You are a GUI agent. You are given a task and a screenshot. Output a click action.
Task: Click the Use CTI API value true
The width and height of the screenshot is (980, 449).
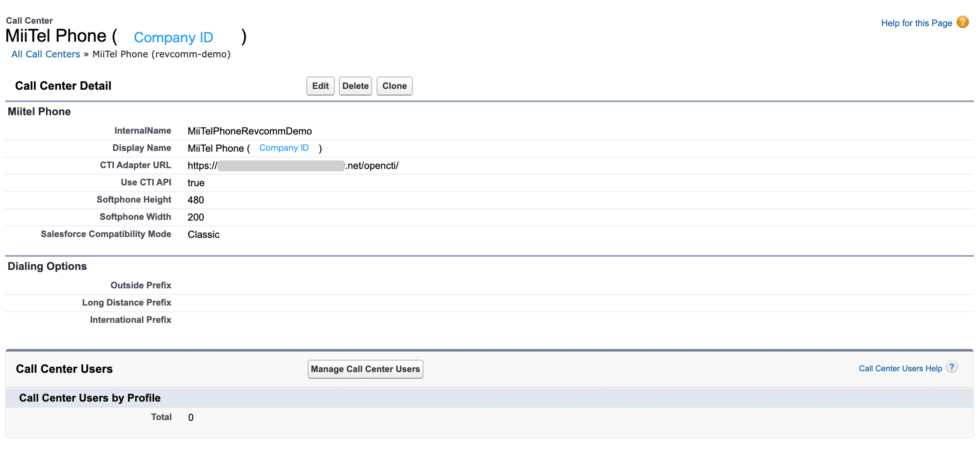[196, 183]
